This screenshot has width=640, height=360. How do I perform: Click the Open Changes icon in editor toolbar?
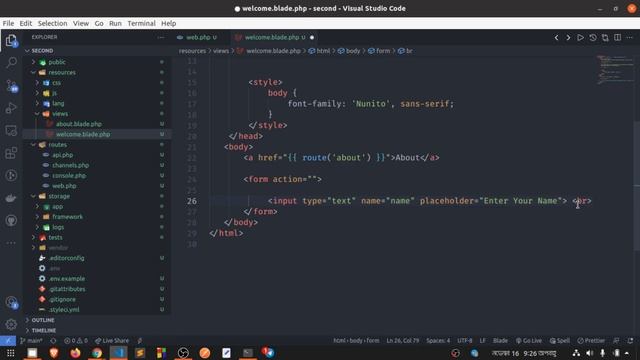[605, 38]
